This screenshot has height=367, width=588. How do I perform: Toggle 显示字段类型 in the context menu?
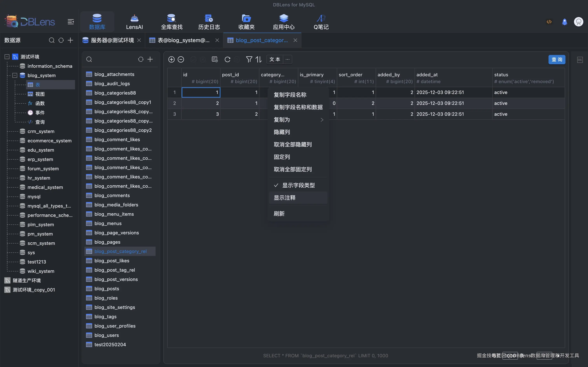[298, 185]
